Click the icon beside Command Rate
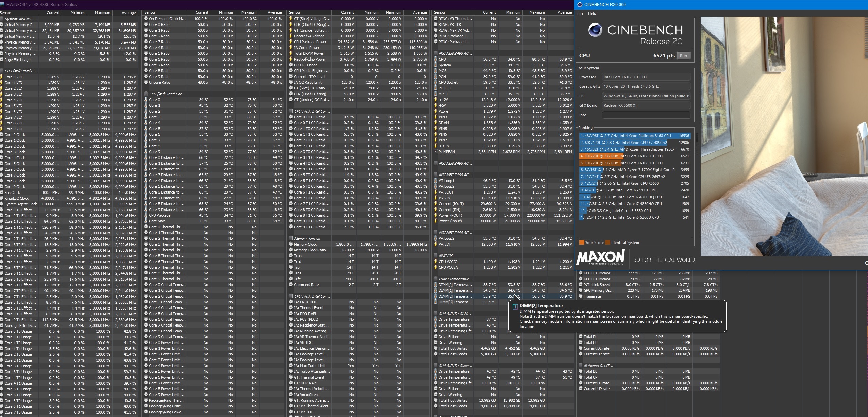 291,285
